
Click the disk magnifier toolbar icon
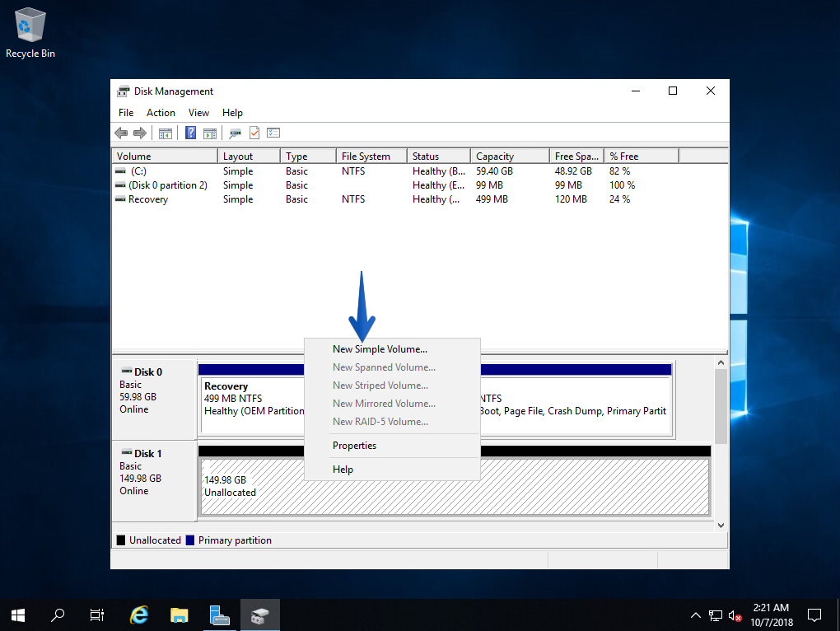coord(236,133)
